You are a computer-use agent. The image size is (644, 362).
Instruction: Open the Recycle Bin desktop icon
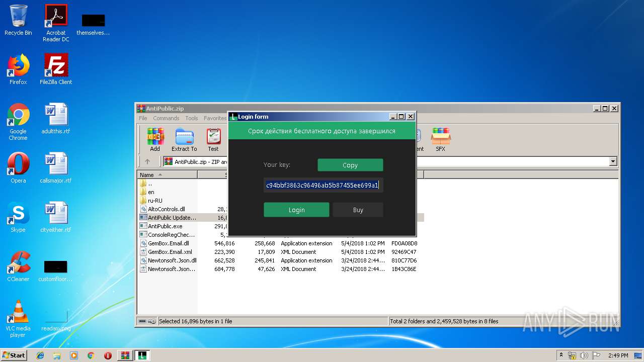click(x=18, y=20)
